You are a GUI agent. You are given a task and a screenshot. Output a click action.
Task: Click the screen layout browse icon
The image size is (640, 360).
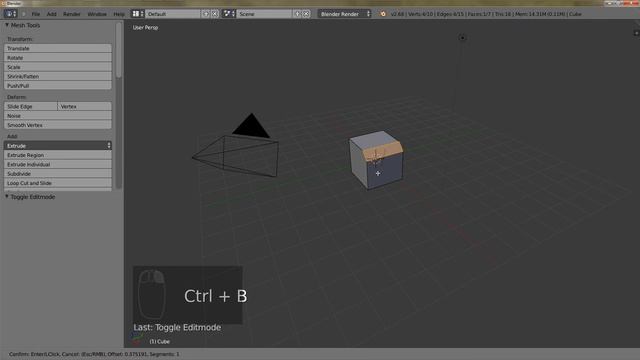pos(138,14)
